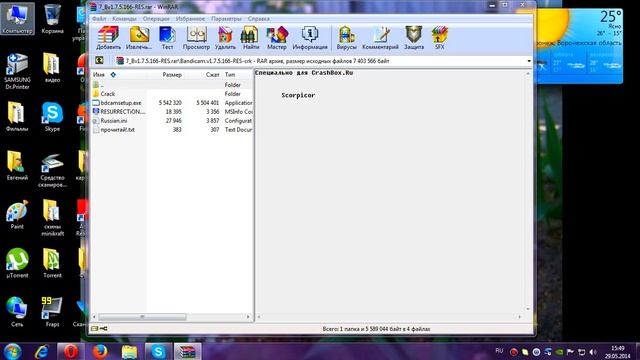Open Skype from the taskbar
The image size is (640, 360).
click(158, 351)
